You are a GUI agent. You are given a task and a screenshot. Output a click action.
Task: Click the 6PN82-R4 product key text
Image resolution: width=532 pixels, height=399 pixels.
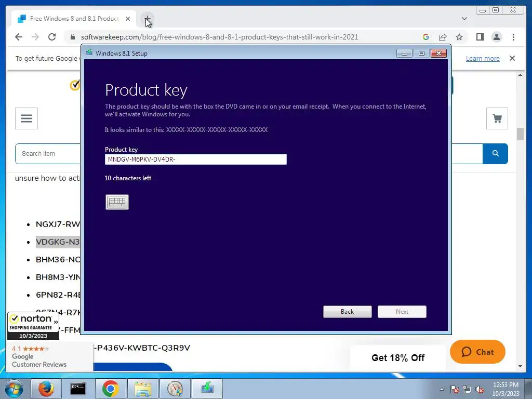coord(58,295)
